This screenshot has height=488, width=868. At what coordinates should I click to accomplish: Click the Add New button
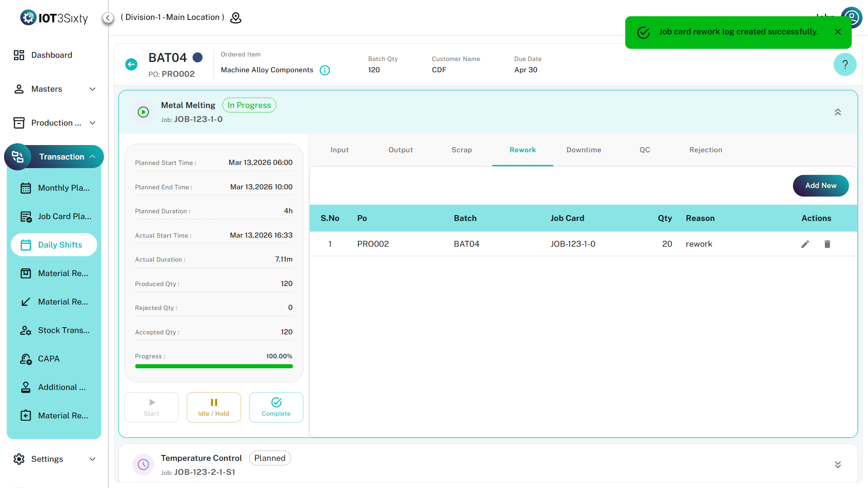pyautogui.click(x=821, y=186)
